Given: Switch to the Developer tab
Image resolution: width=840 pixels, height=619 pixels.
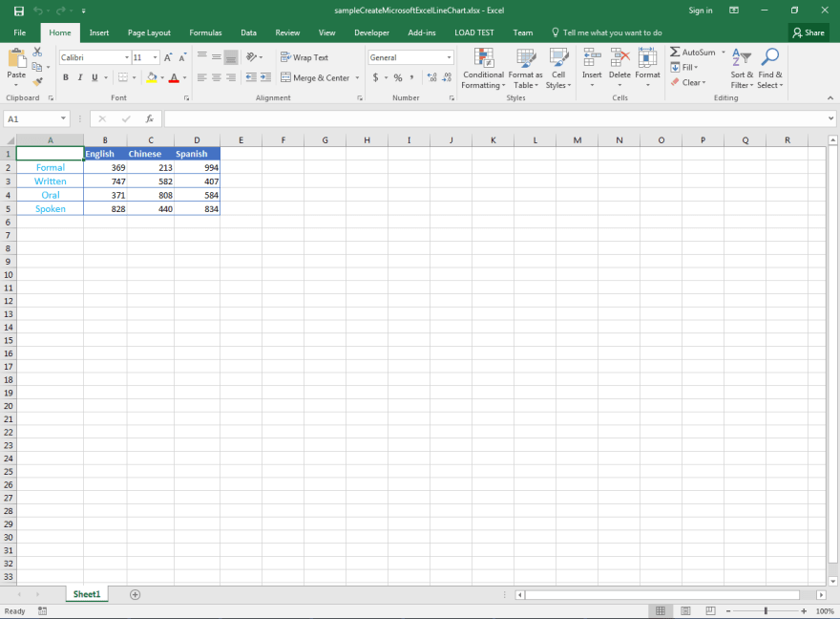Looking at the screenshot, I should click(x=371, y=32).
